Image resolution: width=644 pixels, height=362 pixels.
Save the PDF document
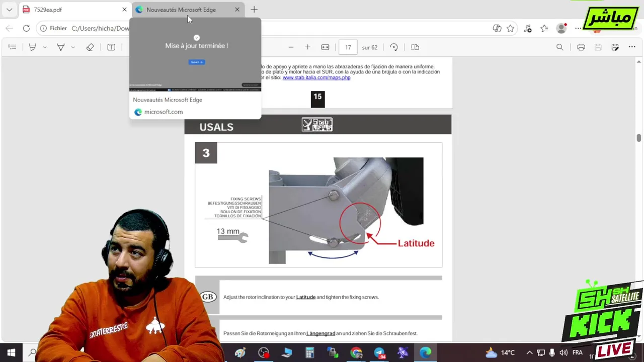click(598, 47)
